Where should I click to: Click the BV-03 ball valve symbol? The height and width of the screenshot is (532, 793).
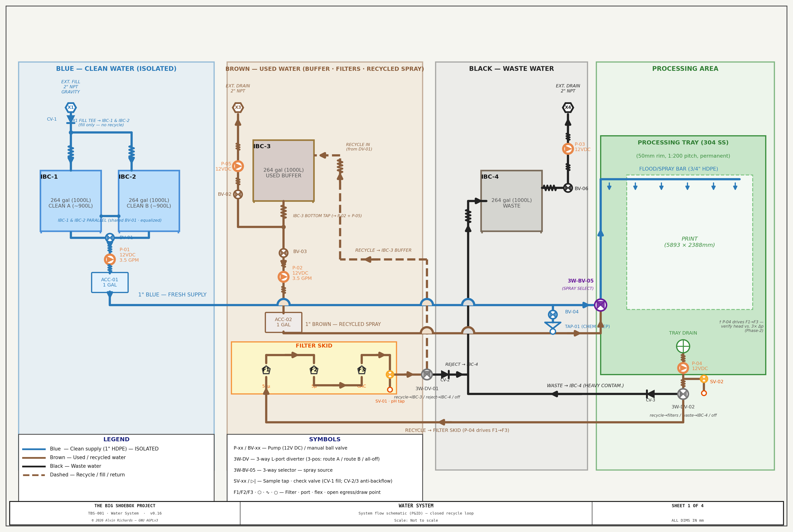click(284, 253)
